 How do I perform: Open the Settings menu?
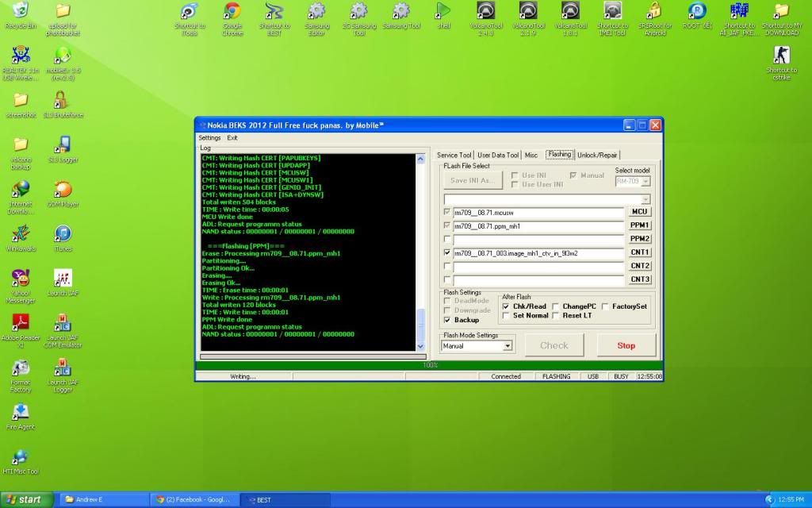tap(209, 137)
